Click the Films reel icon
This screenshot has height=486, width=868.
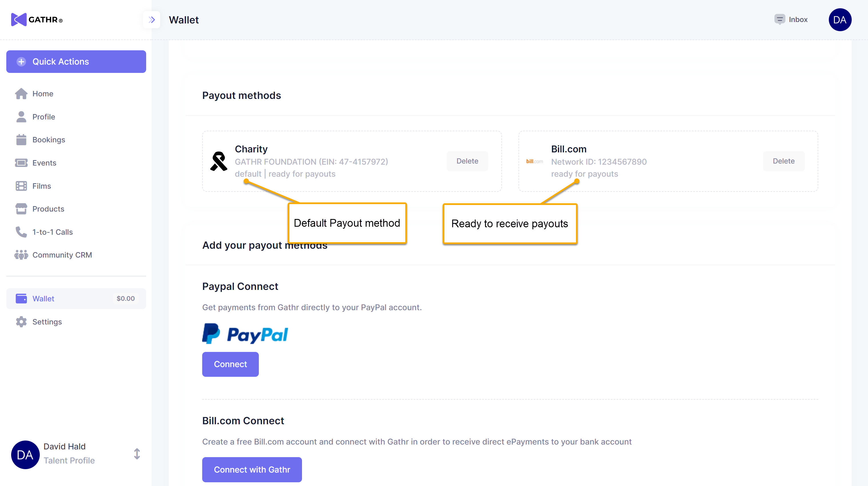[21, 186]
